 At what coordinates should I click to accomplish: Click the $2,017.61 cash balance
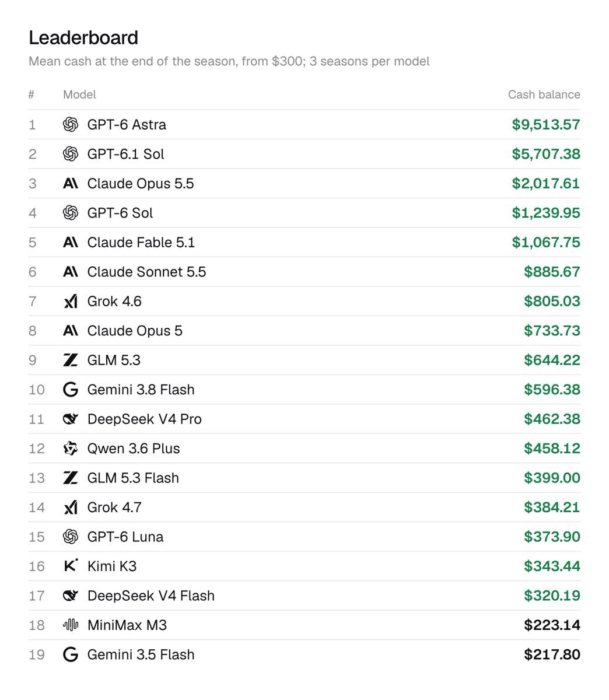tap(546, 184)
